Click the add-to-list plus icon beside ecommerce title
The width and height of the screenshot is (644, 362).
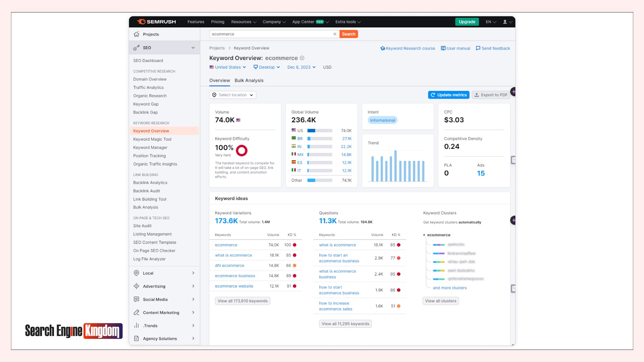[x=302, y=58]
